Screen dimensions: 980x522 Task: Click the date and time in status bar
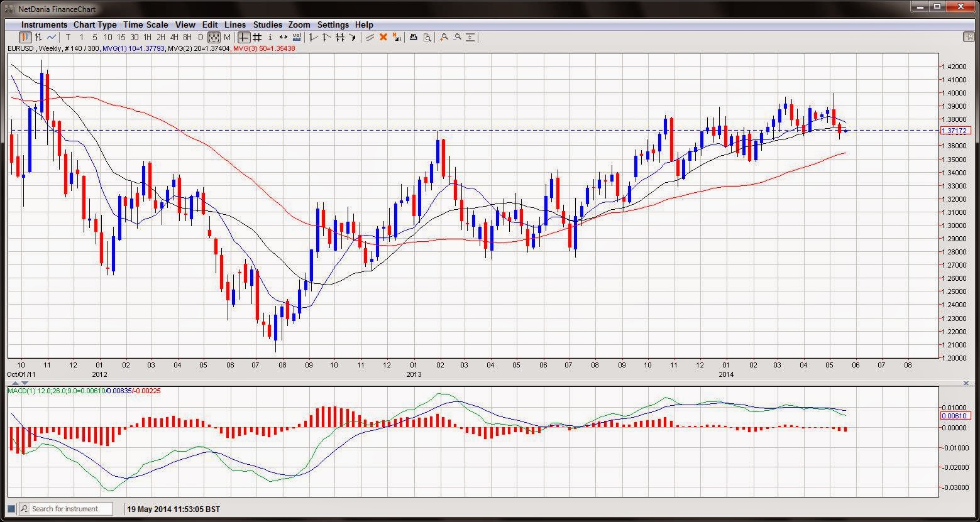click(x=174, y=509)
